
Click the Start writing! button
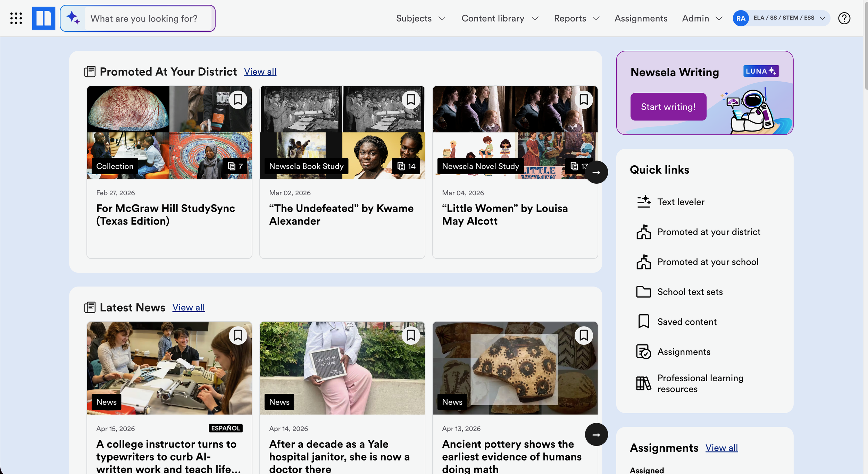pos(668,107)
